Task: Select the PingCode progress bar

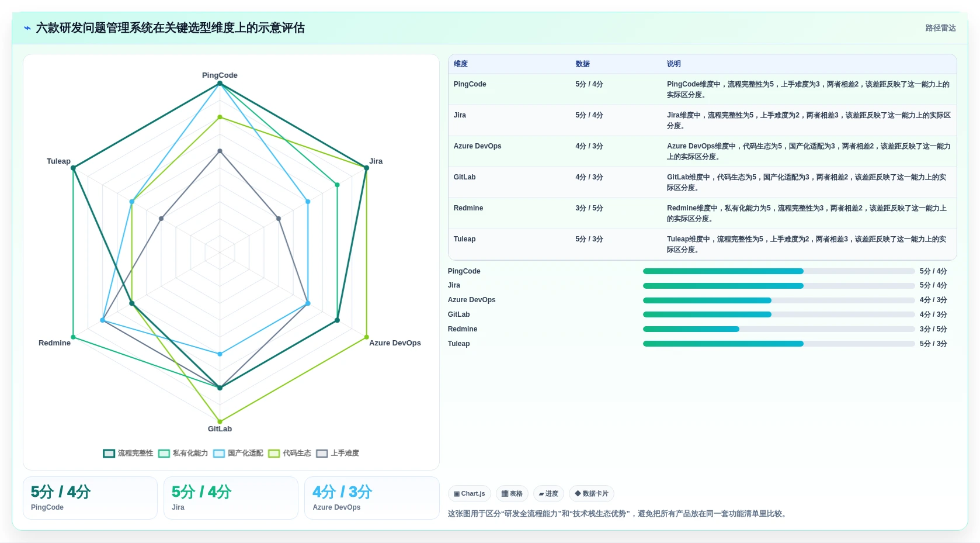Action: 779,271
